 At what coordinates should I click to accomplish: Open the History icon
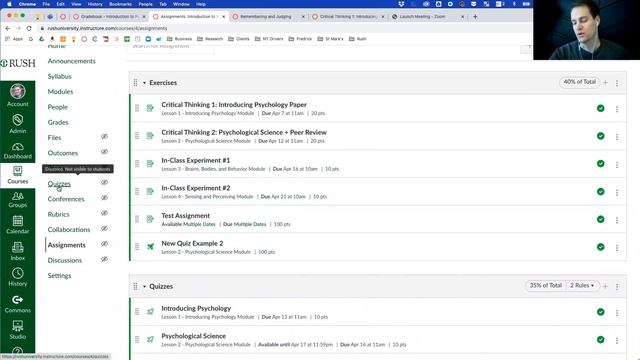click(x=18, y=277)
